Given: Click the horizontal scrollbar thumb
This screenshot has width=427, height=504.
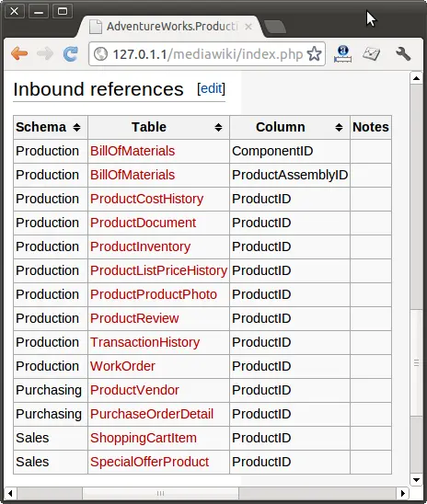Looking at the screenshot, I should 160,493.
